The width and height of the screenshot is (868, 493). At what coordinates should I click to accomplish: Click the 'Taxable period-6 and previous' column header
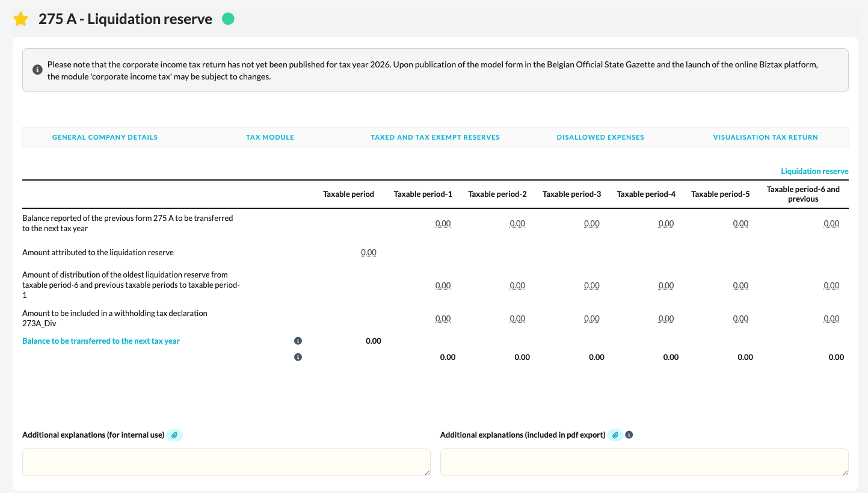tap(803, 194)
